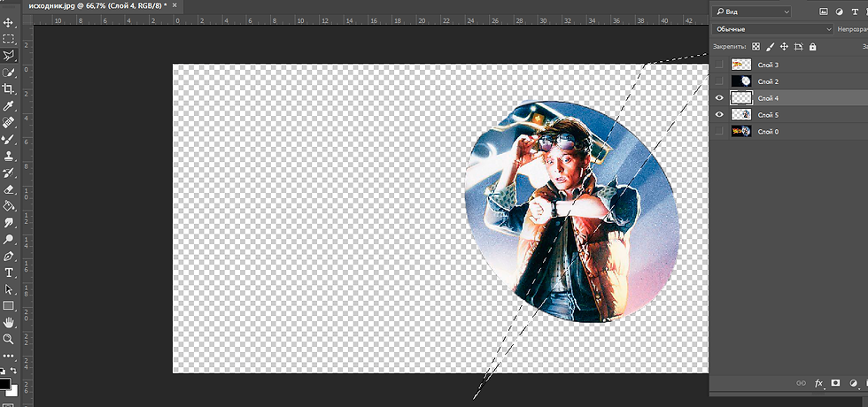868x407 pixels.
Task: Select layer named Слой 2
Action: coord(769,81)
